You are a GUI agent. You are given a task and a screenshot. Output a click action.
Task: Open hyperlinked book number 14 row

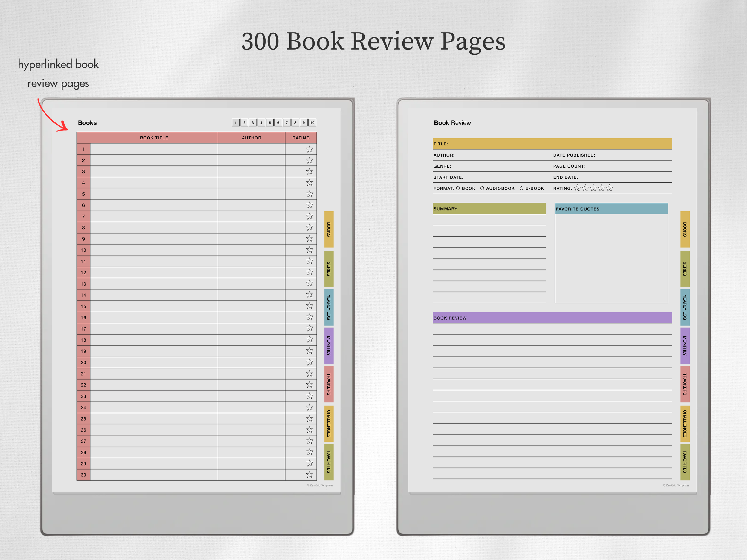(x=197, y=295)
